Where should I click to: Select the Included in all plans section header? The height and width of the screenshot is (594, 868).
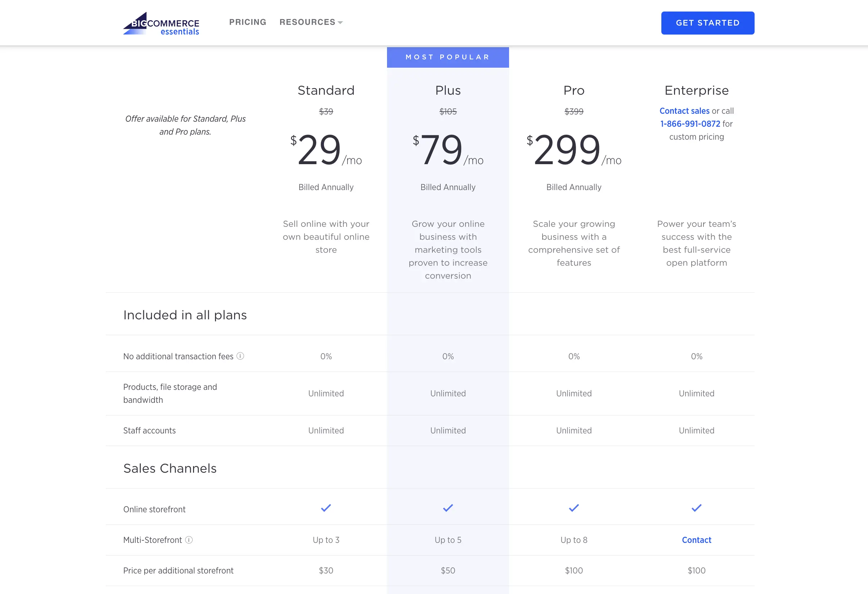pyautogui.click(x=184, y=315)
